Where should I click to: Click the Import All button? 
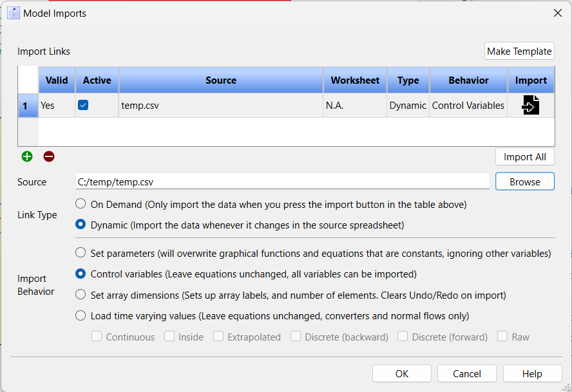pyautogui.click(x=524, y=157)
